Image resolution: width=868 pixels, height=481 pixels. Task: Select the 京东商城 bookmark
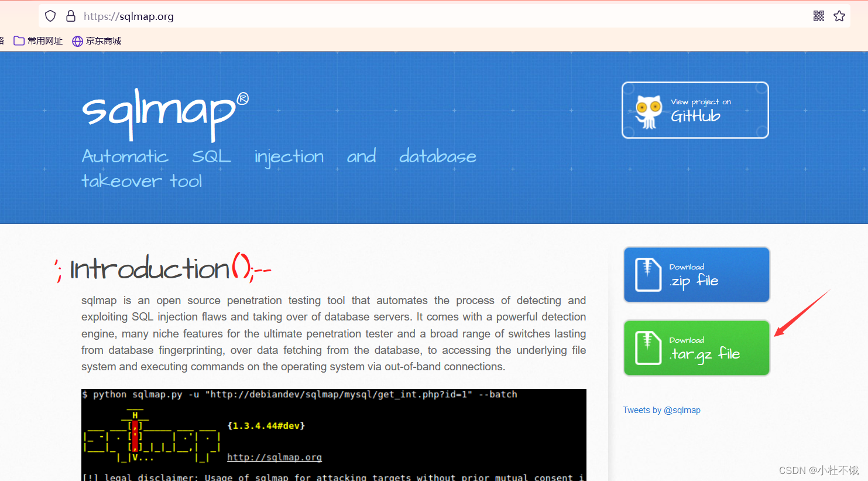[x=103, y=40]
